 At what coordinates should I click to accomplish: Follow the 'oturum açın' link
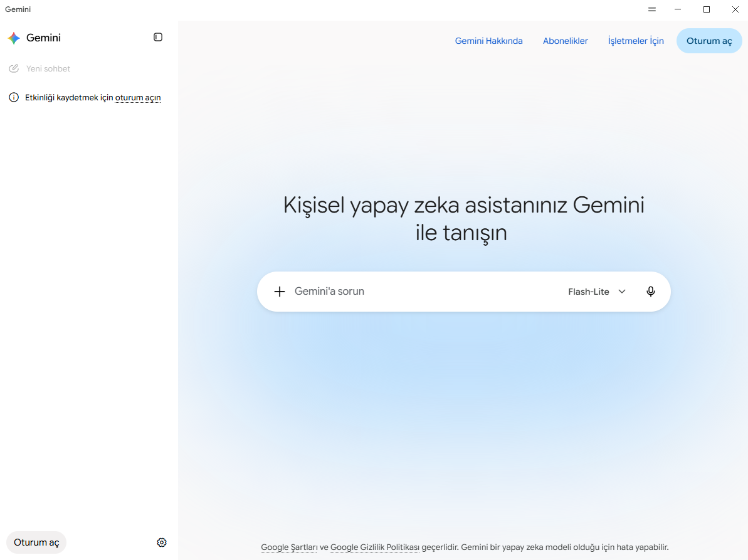click(138, 98)
